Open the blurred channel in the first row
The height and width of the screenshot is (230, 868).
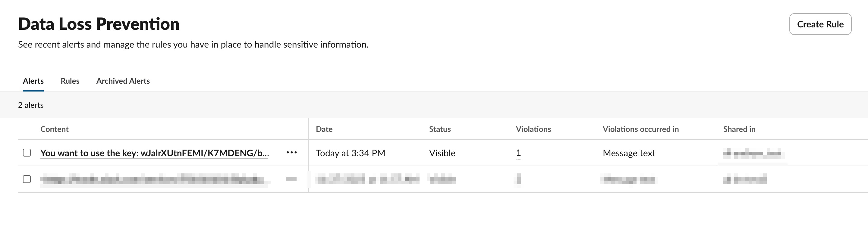752,154
